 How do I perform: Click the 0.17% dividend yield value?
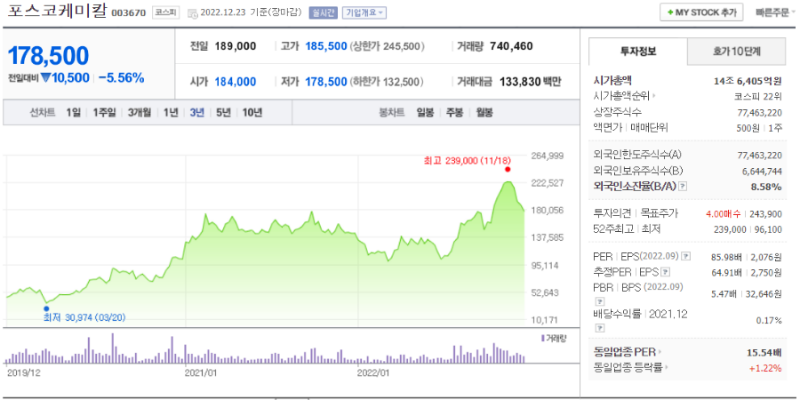tap(769, 320)
